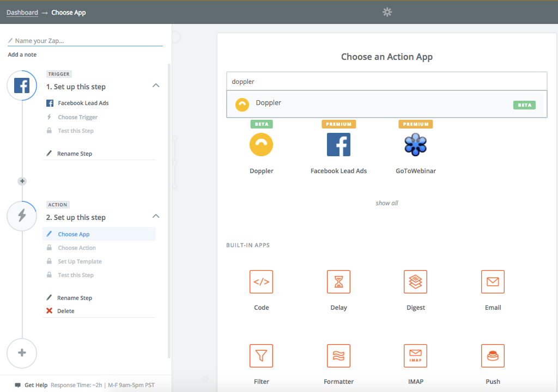The image size is (558, 392).
Task: Open Set Up Template in step 2
Action: coord(80,261)
